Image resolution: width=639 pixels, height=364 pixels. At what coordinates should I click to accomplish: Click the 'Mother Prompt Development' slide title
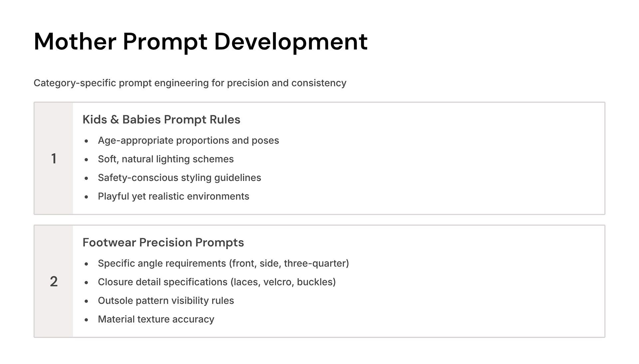pyautogui.click(x=200, y=42)
